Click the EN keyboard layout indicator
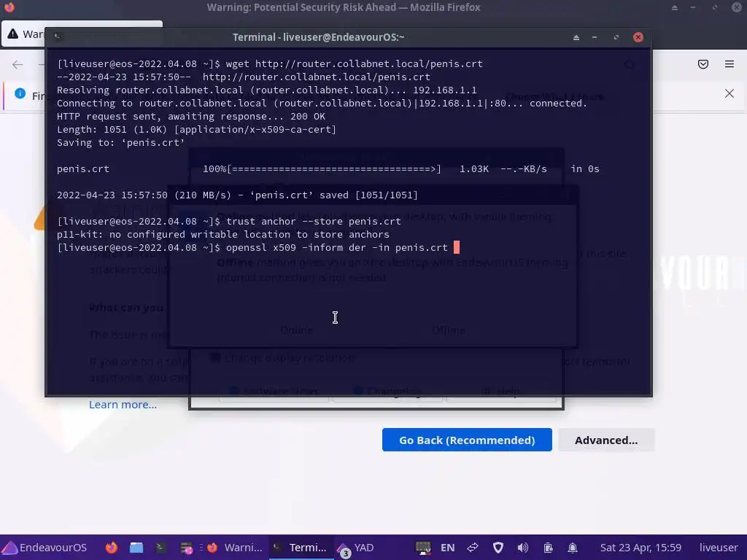747x560 pixels. [x=447, y=548]
